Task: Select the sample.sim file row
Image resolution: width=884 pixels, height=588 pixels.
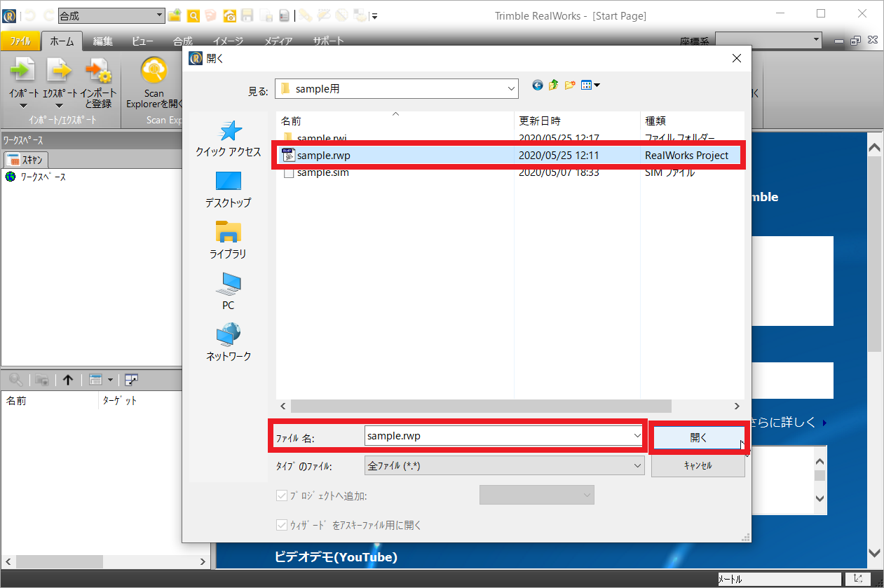Action: [x=510, y=172]
